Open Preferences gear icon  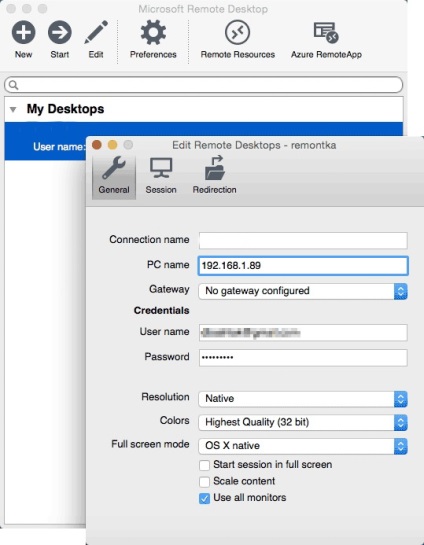pos(153,32)
